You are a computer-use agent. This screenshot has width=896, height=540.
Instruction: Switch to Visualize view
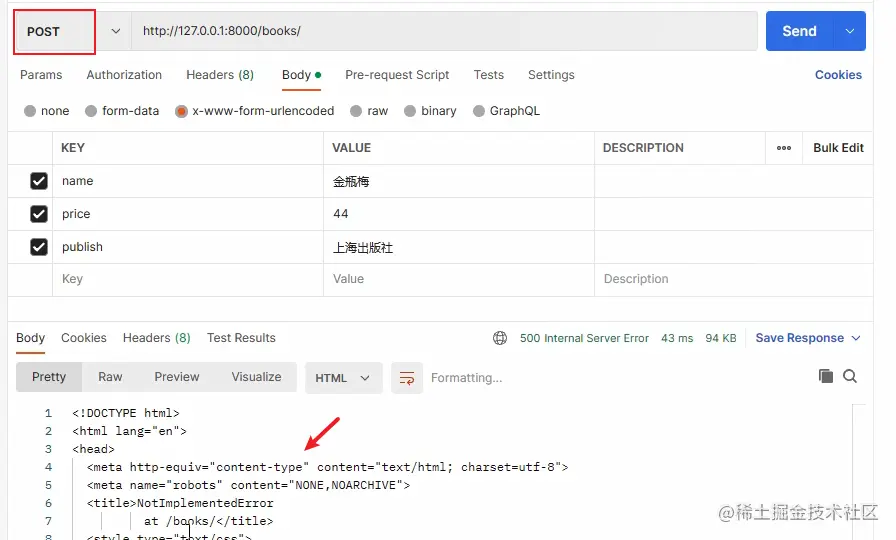(x=257, y=377)
